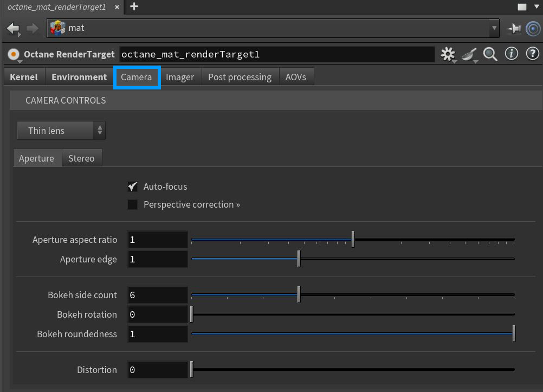Switch to the Imager tab

pos(180,77)
